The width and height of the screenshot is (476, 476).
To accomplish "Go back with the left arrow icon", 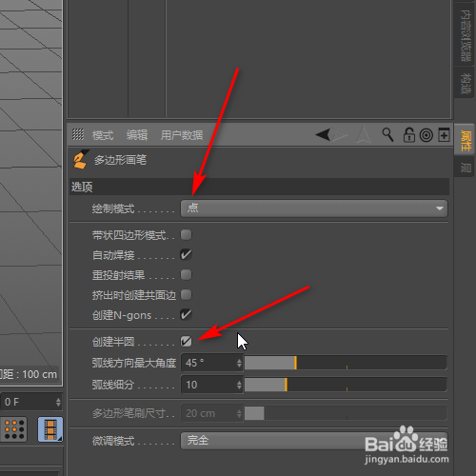I will point(323,134).
